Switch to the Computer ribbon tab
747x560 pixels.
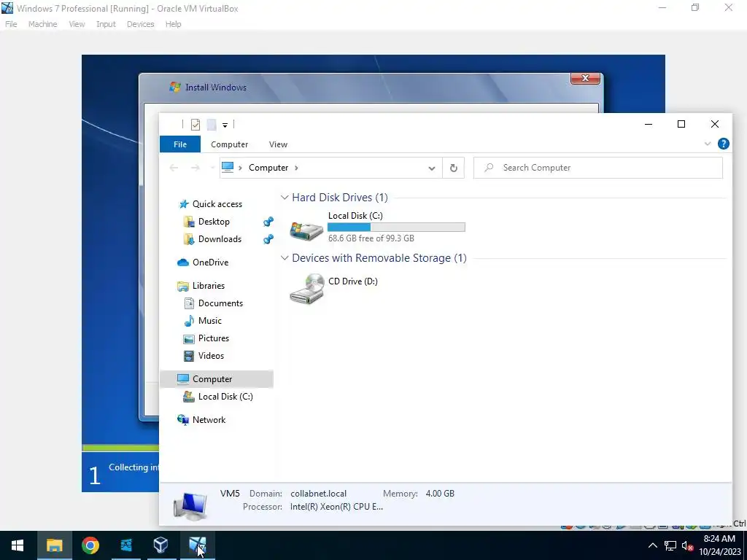pyautogui.click(x=229, y=144)
